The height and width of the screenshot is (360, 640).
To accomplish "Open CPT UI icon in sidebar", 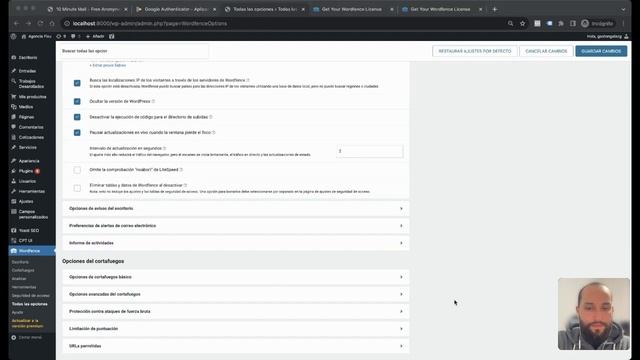I will pyautogui.click(x=13, y=240).
